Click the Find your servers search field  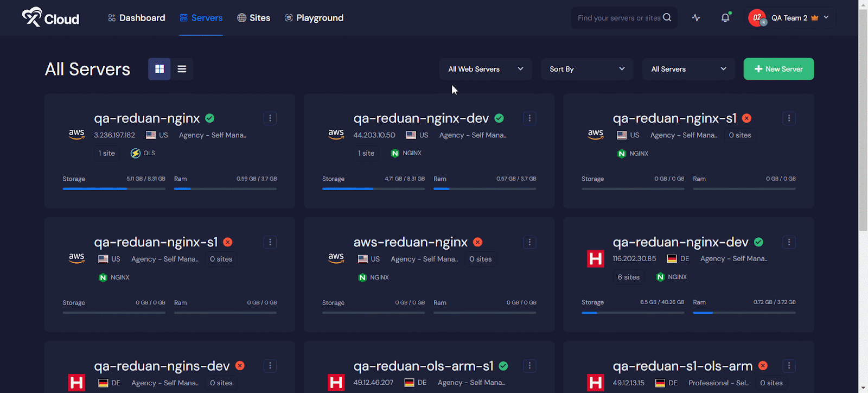coord(618,18)
